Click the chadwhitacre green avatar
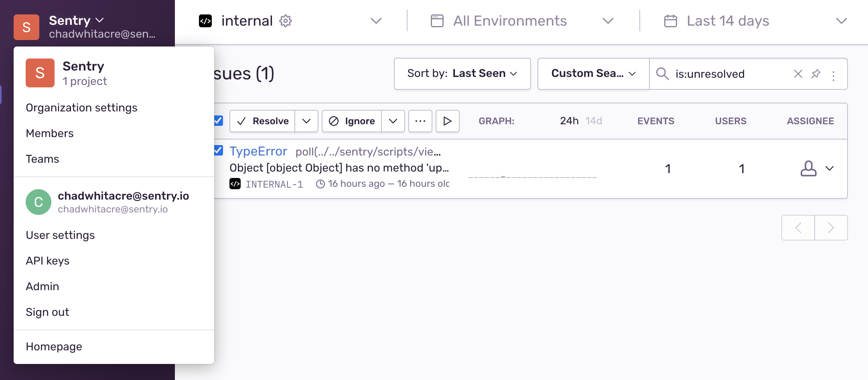This screenshot has width=868, height=380. tap(39, 202)
